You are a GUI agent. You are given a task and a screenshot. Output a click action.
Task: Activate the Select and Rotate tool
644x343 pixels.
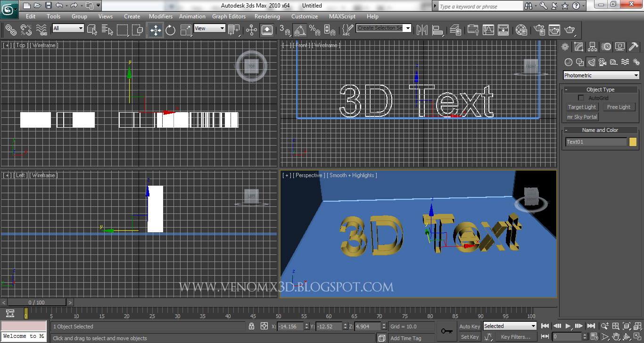point(170,30)
